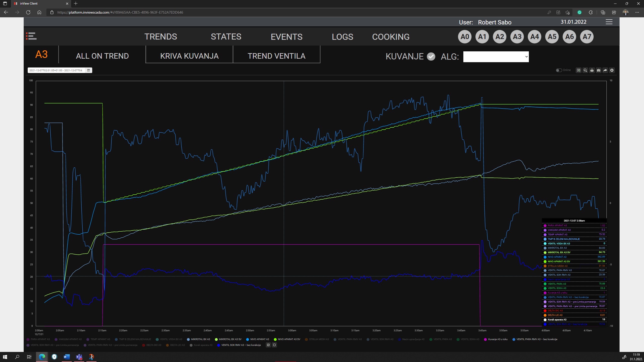This screenshot has width=644, height=362.
Task: Switch to the KRIVA KUVANJA tab
Action: [189, 56]
